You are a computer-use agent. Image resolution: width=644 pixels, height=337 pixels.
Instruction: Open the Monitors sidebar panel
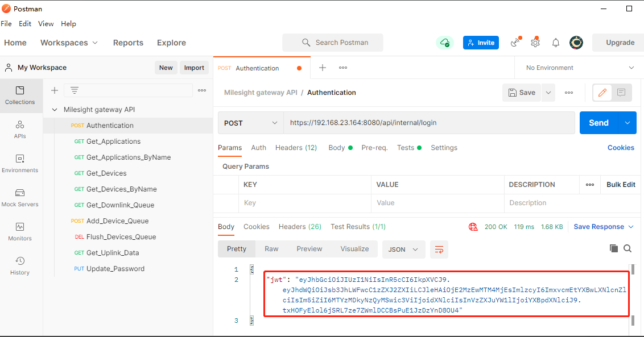pyautogui.click(x=20, y=231)
